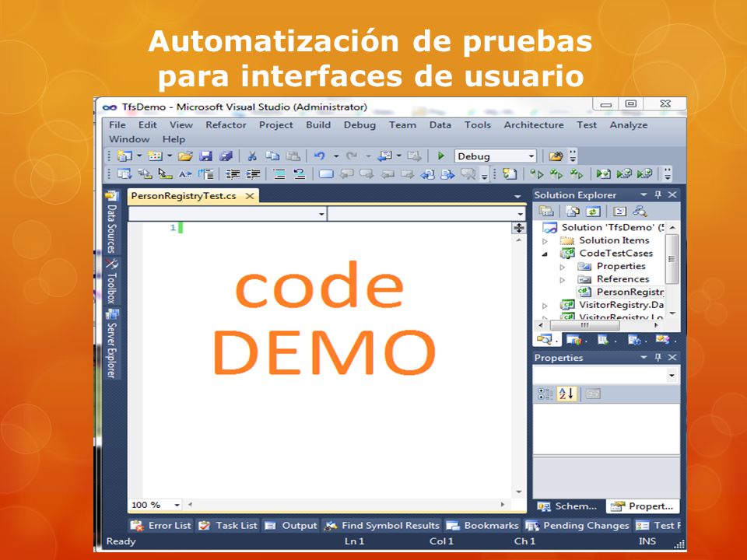Close the PersonRegistryTest.cs tab
This screenshot has width=747, height=560.
tap(250, 196)
